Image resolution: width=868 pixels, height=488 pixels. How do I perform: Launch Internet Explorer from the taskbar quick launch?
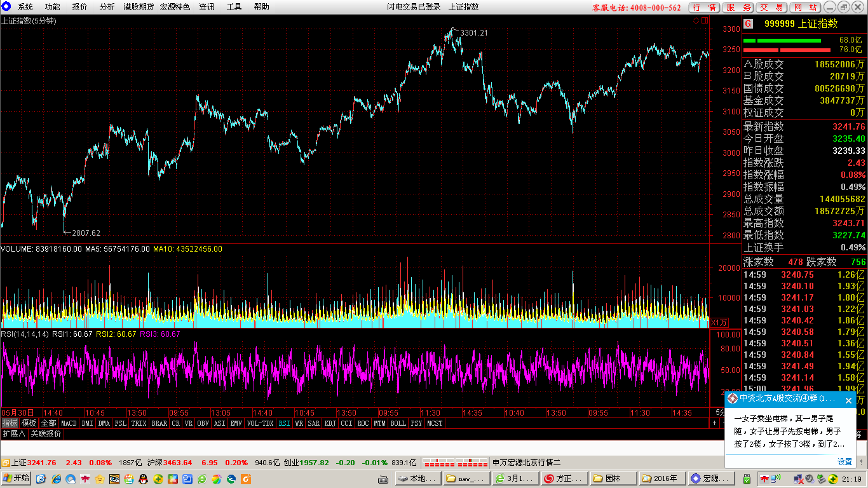pos(56,478)
